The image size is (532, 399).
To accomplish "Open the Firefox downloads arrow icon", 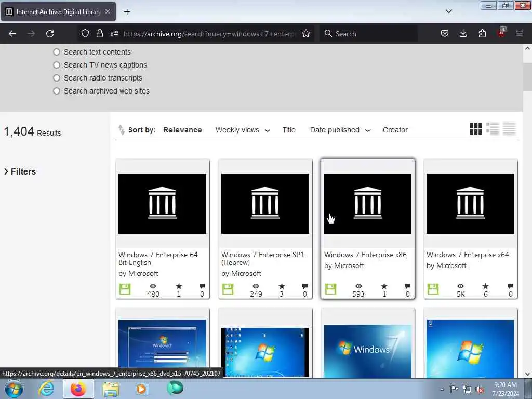I will coord(463,33).
